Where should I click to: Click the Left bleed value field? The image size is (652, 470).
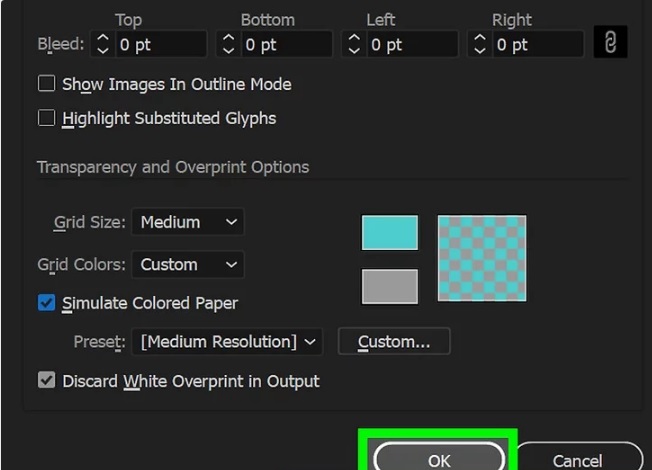(x=412, y=44)
